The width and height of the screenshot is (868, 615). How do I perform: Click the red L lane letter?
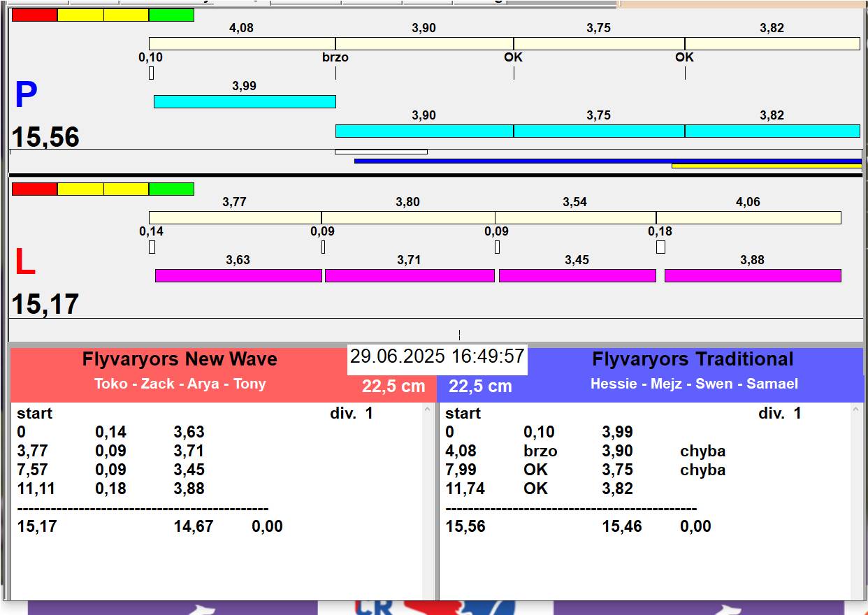point(25,263)
